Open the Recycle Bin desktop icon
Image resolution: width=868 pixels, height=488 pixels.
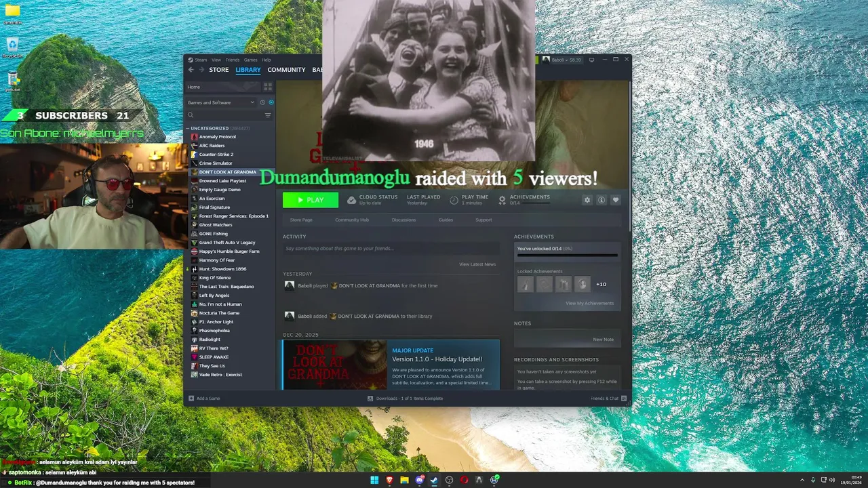(x=12, y=47)
